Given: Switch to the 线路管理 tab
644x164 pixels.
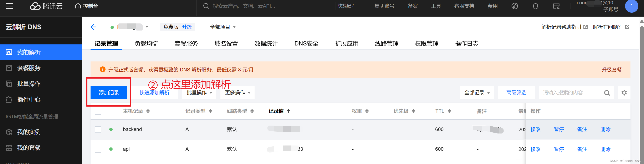Looking at the screenshot, I should (387, 44).
